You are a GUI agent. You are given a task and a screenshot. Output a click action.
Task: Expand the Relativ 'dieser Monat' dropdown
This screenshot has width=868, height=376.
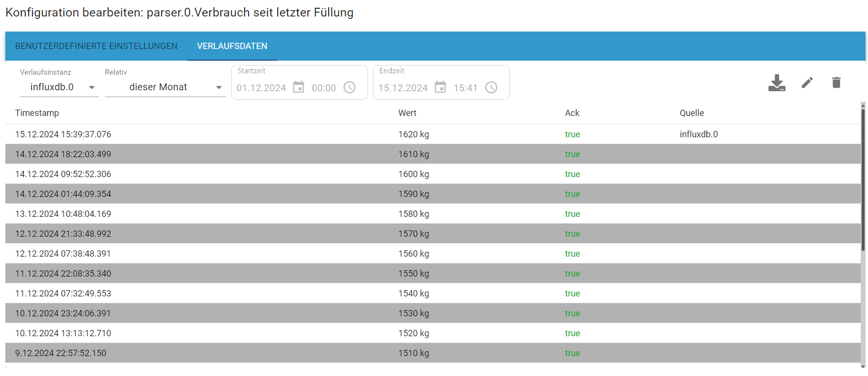pyautogui.click(x=166, y=87)
